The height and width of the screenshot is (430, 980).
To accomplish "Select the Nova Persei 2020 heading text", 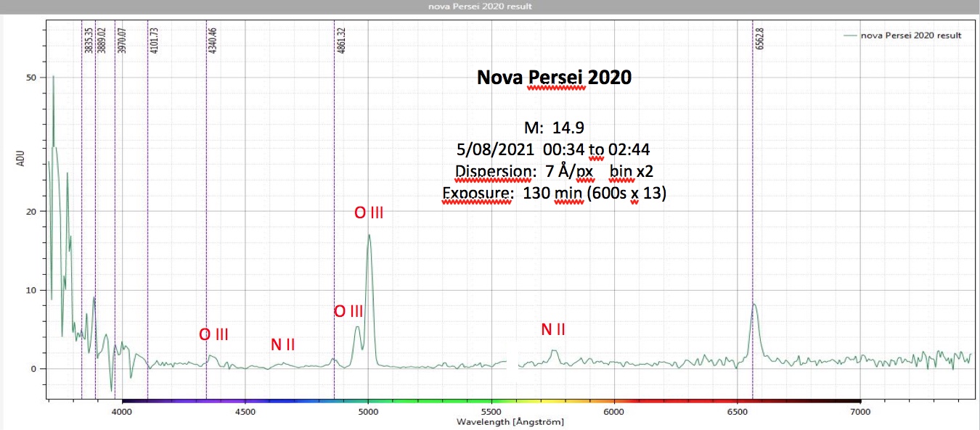I will point(553,78).
